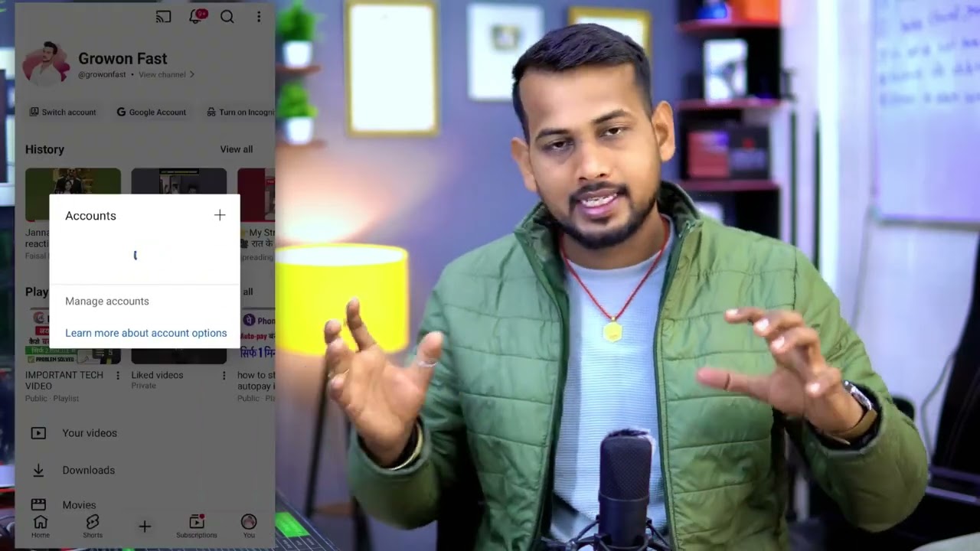Open YouTube search magnifier
This screenshot has width=980, height=551.
coord(227,16)
